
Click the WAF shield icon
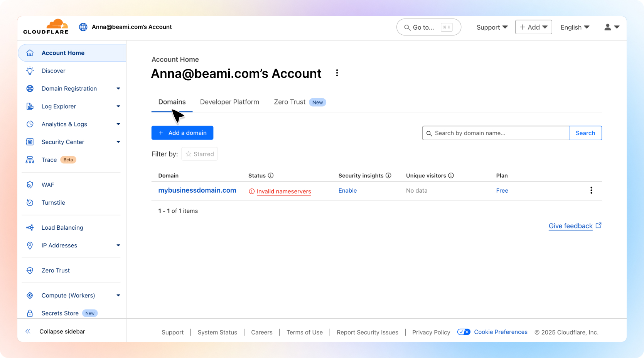click(x=30, y=185)
